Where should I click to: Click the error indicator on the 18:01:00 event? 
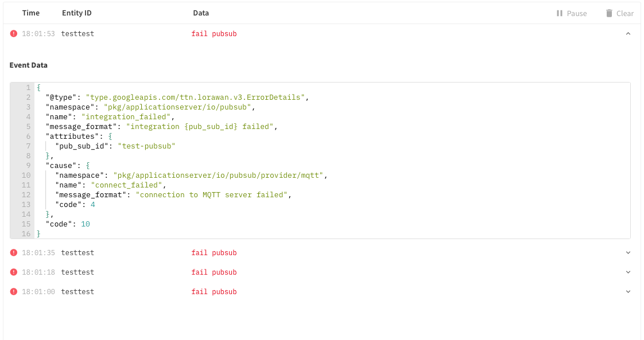[x=13, y=291]
